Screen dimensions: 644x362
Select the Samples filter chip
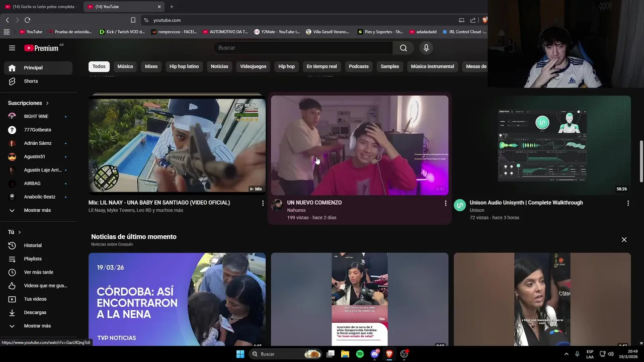point(389,66)
